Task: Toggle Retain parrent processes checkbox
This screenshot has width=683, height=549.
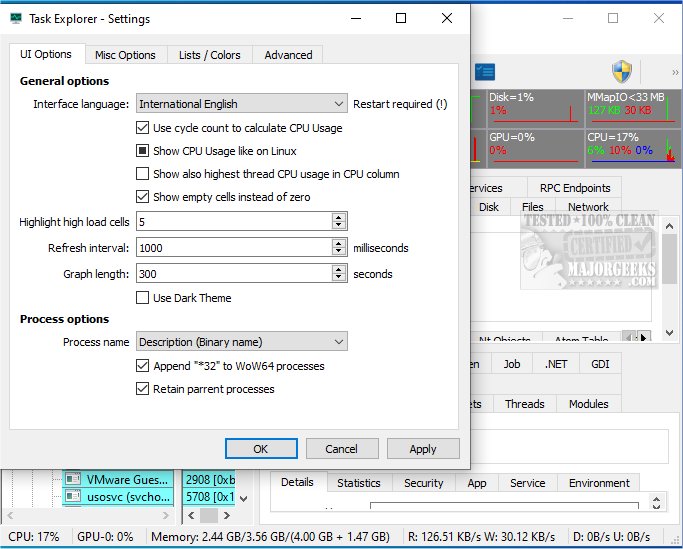Action: pyautogui.click(x=142, y=389)
